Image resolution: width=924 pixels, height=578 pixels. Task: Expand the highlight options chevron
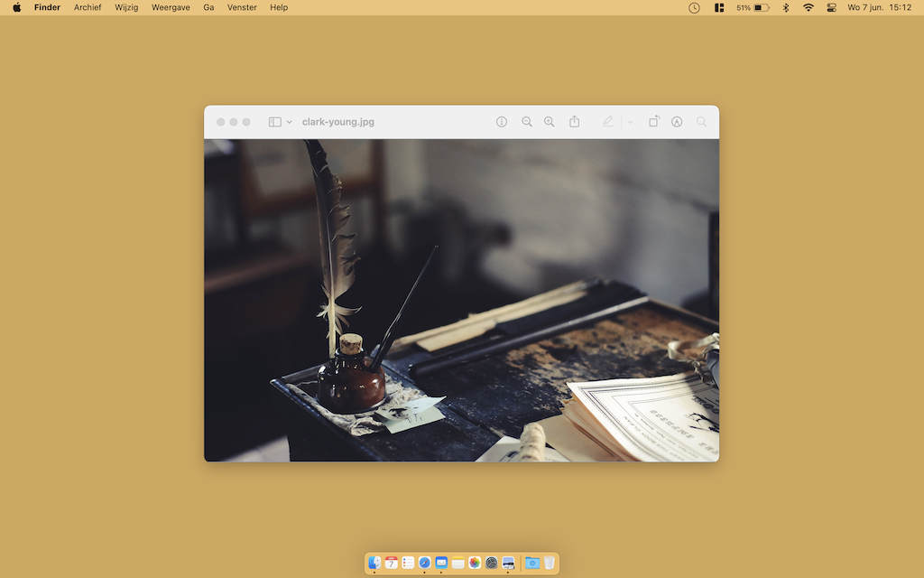[x=630, y=122]
